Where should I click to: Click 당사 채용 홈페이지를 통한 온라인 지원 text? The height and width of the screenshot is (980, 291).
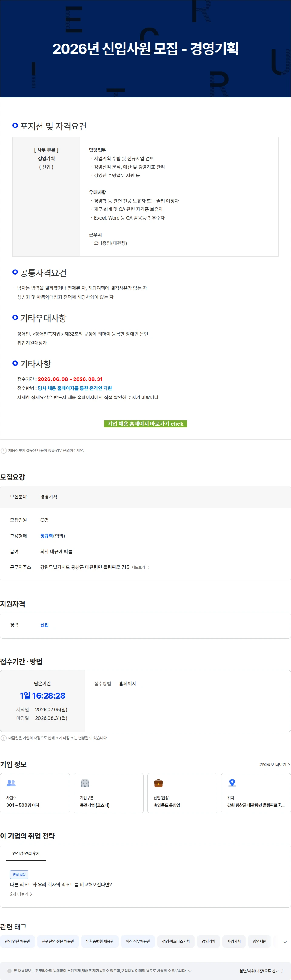pos(75,388)
